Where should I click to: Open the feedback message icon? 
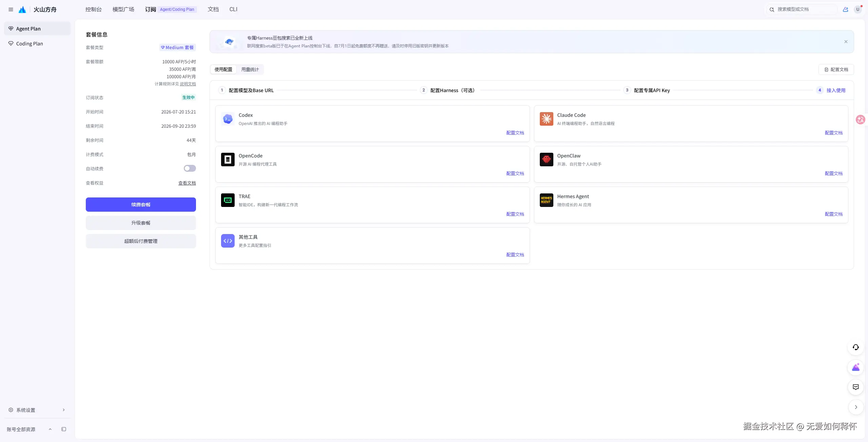[856, 387]
